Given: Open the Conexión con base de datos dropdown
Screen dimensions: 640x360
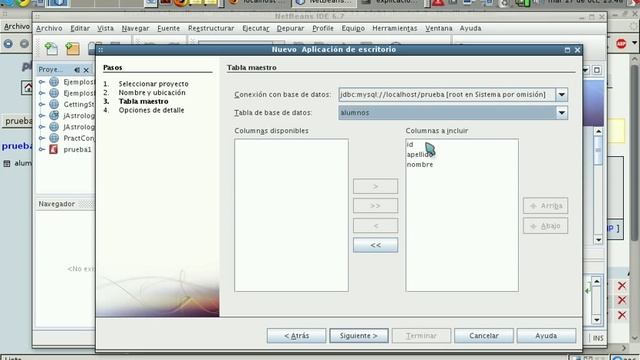Looking at the screenshot, I should point(562,95).
